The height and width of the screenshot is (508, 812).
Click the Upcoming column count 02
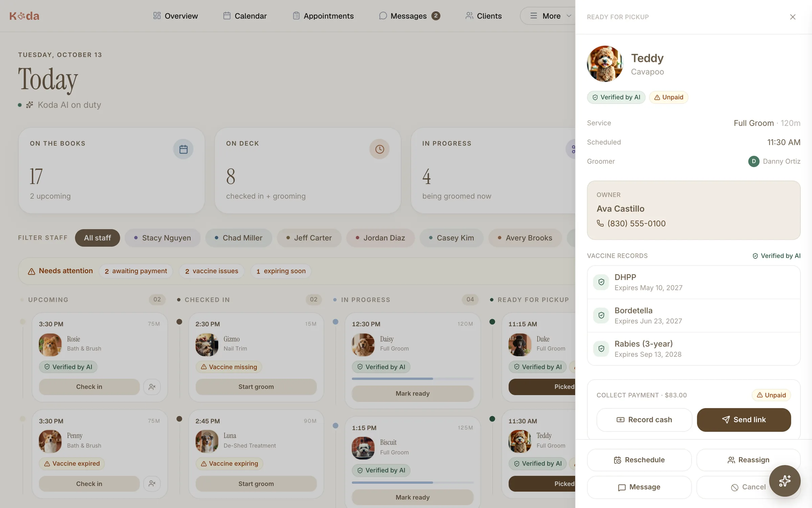point(157,299)
